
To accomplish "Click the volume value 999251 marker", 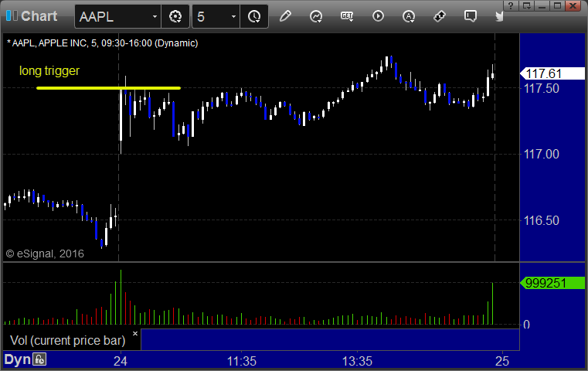I will (552, 283).
